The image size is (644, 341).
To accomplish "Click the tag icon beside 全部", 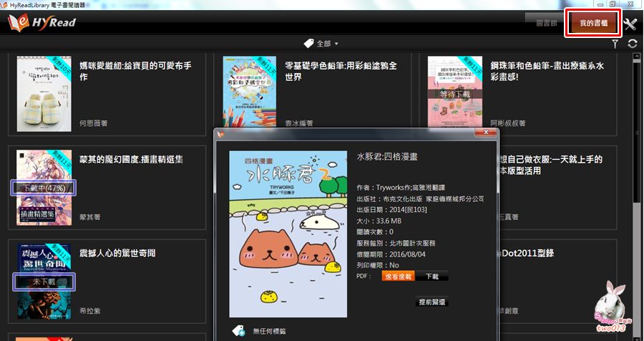I will 308,44.
